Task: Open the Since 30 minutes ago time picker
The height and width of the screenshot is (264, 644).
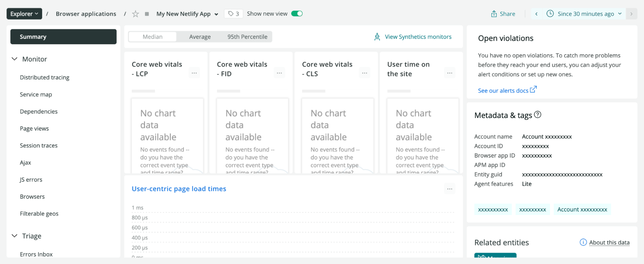Action: pos(586,14)
